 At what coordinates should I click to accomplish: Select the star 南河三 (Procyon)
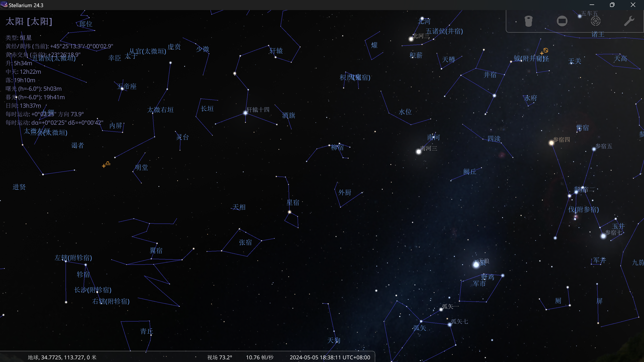pos(419,152)
